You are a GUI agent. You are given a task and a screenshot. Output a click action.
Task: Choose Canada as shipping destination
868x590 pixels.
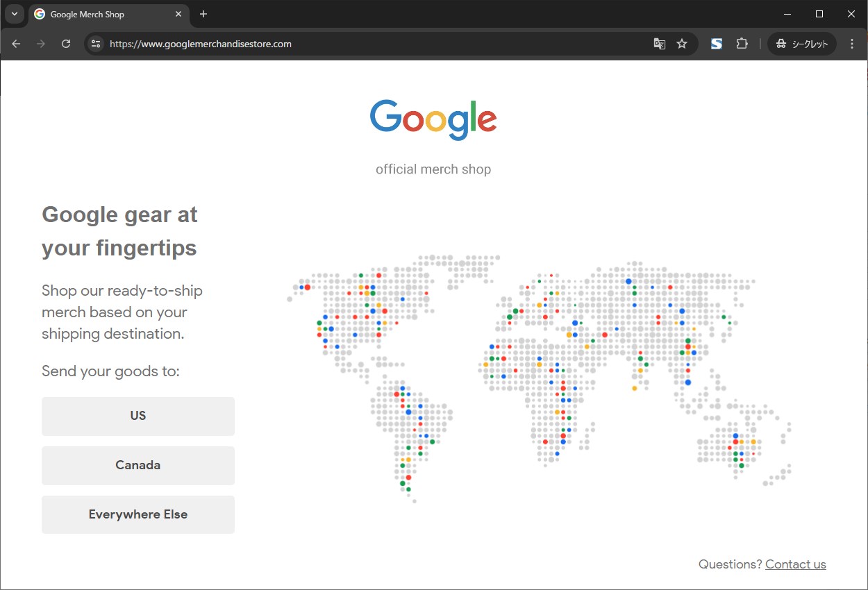[138, 466]
